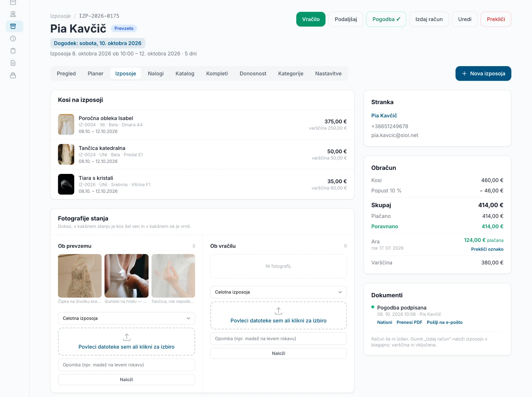
Task: Open the clipboard icon in the sidebar
Action: pos(13,51)
